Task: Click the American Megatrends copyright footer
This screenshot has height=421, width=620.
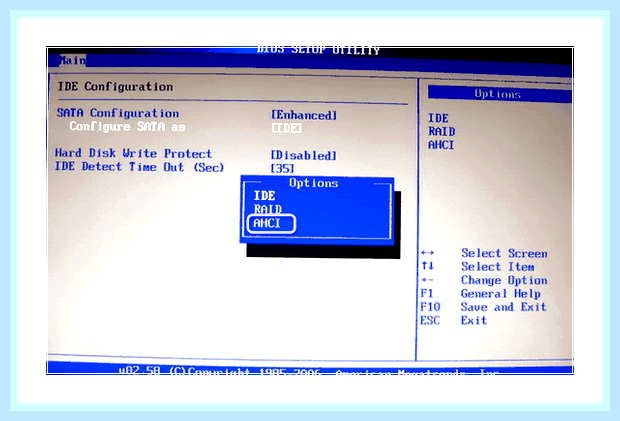Action: pyautogui.click(x=308, y=371)
